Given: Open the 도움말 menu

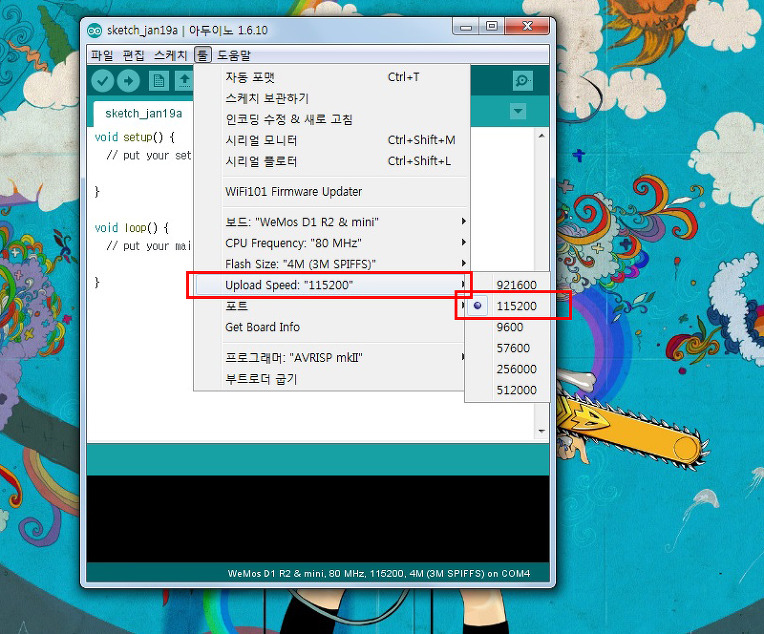Looking at the screenshot, I should (x=234, y=55).
